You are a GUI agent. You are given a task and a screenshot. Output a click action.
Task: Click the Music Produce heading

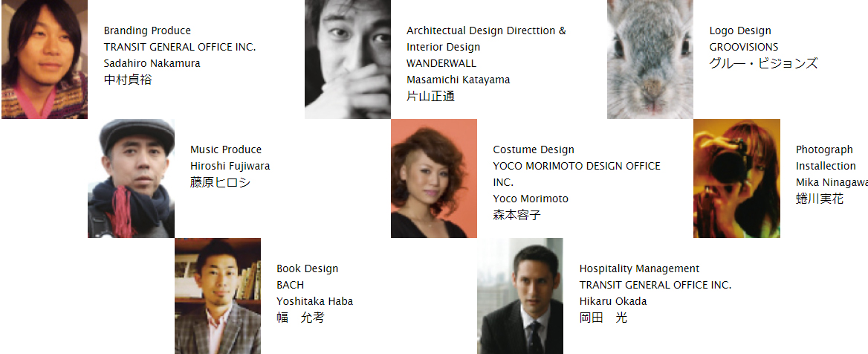(x=226, y=149)
